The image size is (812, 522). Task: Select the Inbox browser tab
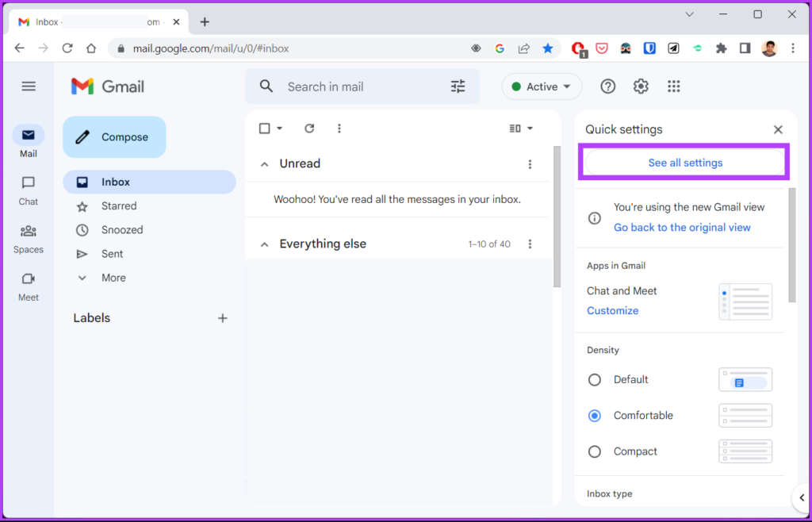click(x=98, y=22)
